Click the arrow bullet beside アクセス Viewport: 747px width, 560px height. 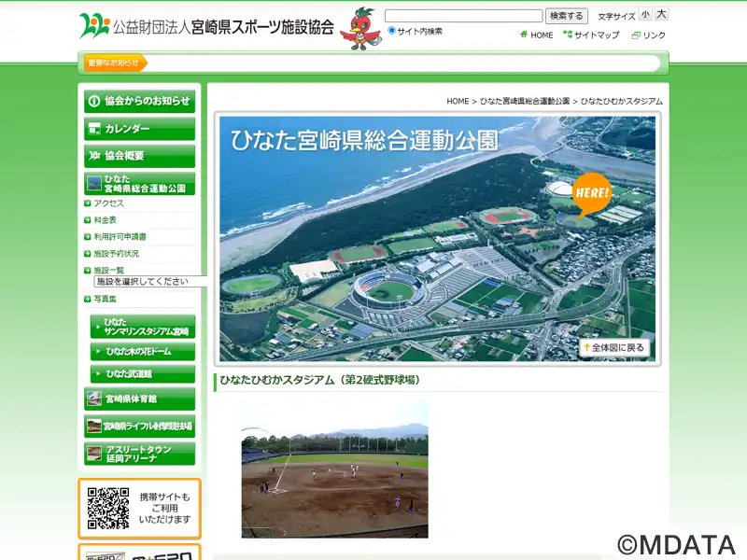87,203
